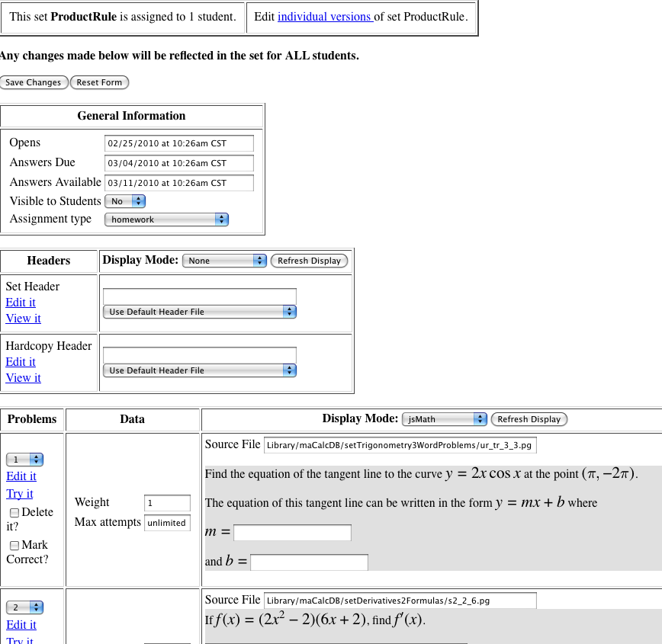Click Try it for problem 1
This screenshot has height=644, width=662.
[x=20, y=494]
